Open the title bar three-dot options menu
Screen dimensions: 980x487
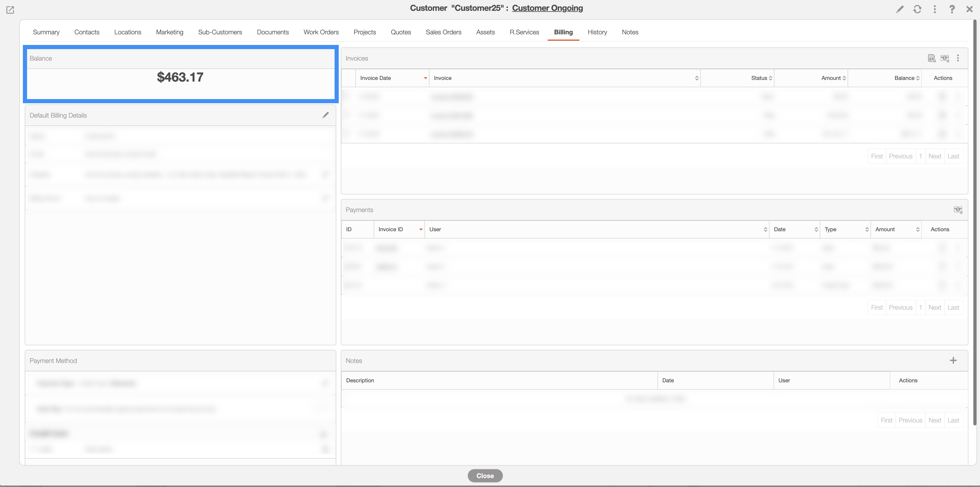935,9
